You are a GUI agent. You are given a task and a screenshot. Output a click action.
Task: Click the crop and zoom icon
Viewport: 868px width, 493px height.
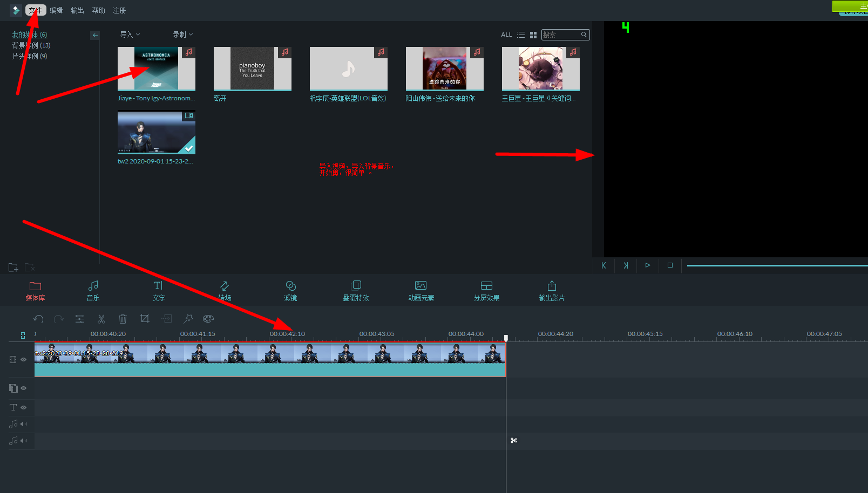(145, 319)
